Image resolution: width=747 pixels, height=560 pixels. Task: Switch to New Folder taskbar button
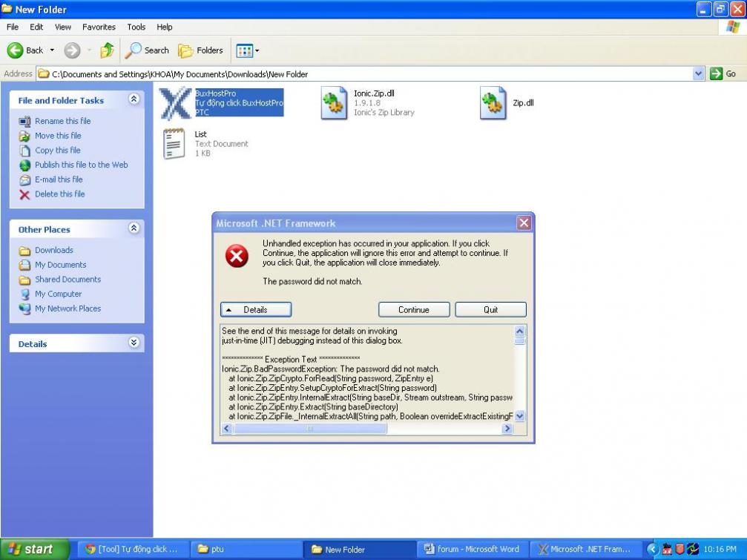point(360,549)
